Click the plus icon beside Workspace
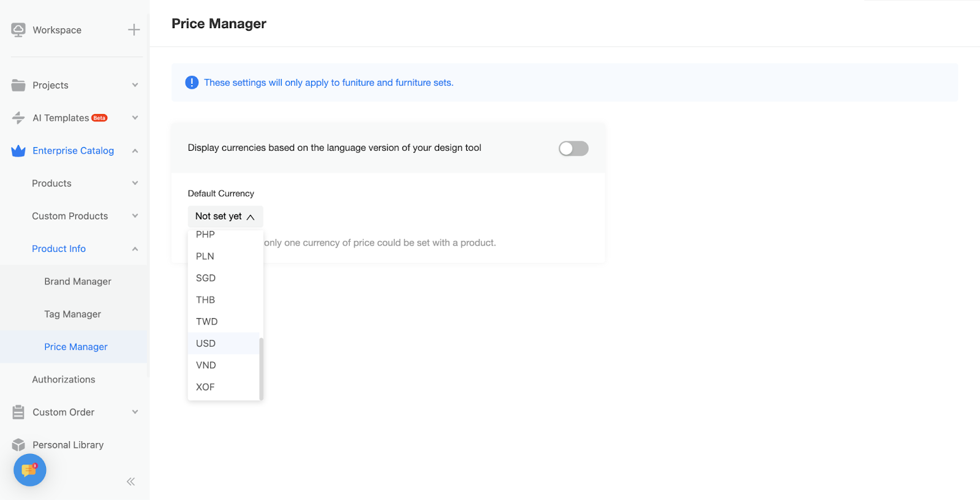Screen dimensions: 980x500 pos(134,30)
